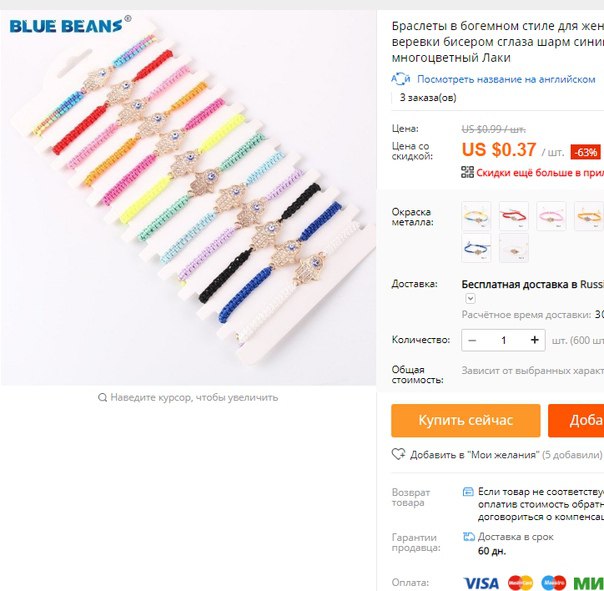Click the return policy icon
The height and width of the screenshot is (591, 604).
(468, 492)
